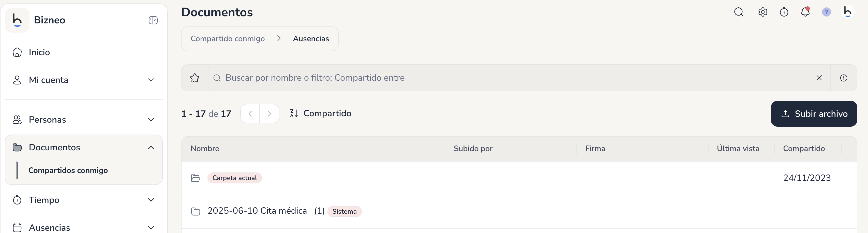Viewport: 868px width, 233px height.
Task: Collapse the sidebar panel icon
Action: click(x=153, y=20)
